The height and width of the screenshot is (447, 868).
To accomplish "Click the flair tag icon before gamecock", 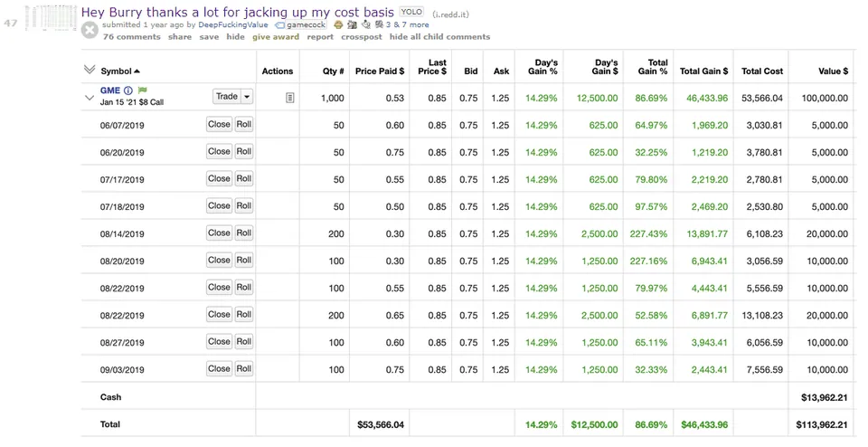I will 280,25.
